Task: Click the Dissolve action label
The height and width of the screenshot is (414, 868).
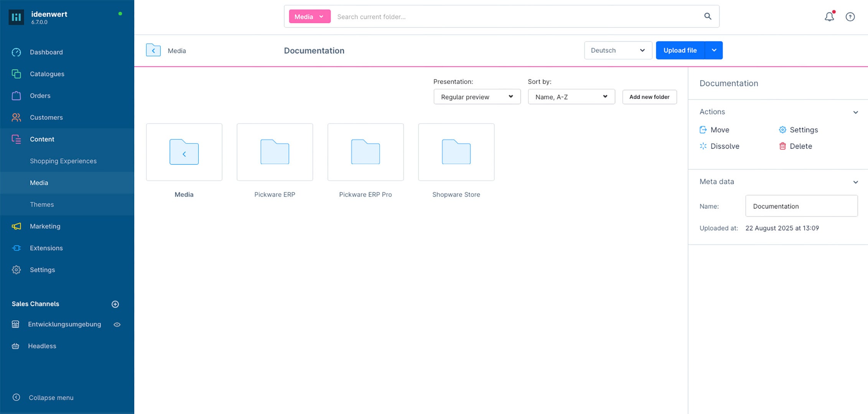Action: 725,146
